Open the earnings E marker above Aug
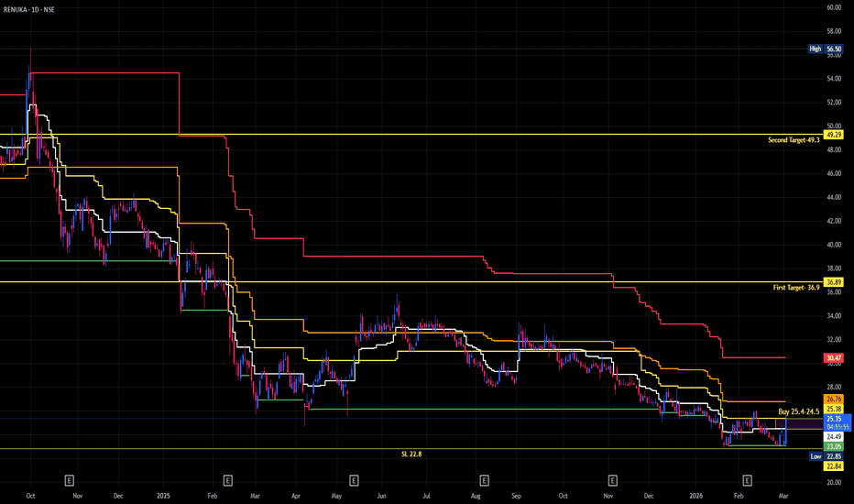Screen dimensions: 854x504 pyautogui.click(x=484, y=480)
